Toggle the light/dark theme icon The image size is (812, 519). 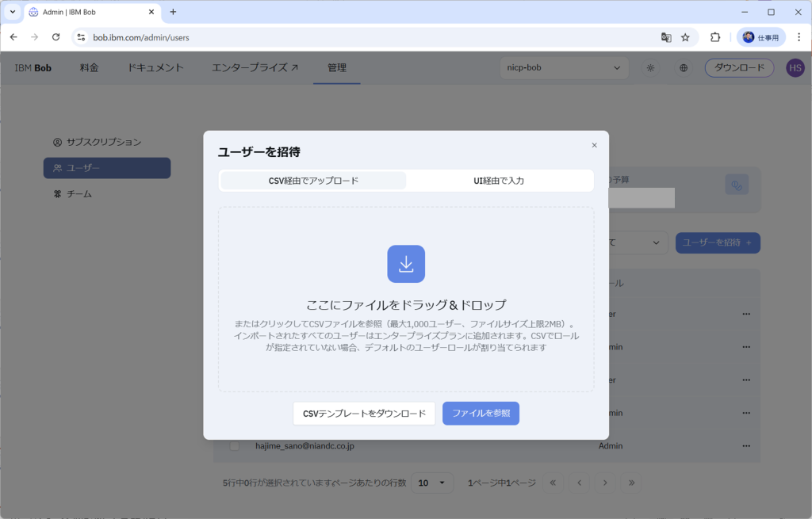[650, 68]
